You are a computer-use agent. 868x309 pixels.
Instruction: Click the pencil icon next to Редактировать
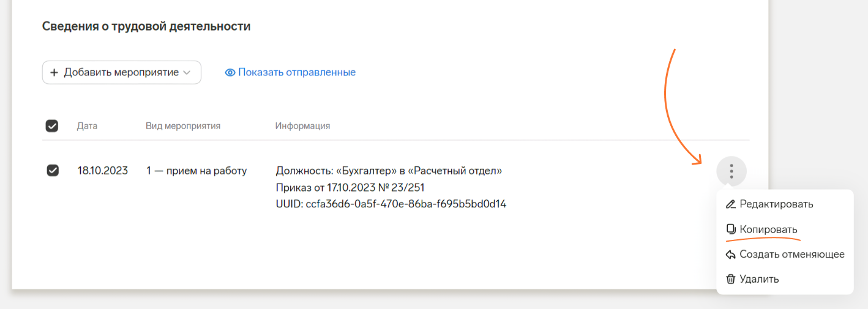[730, 204]
